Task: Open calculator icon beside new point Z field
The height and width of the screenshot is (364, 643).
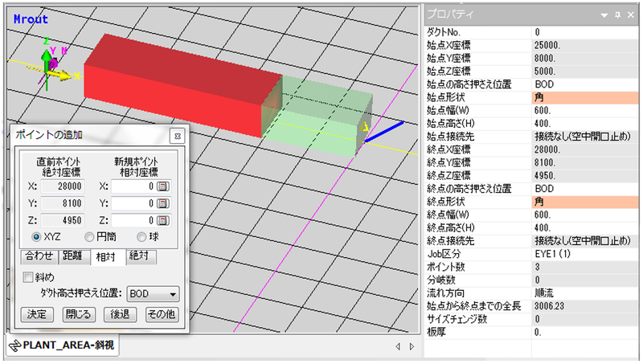Action: [x=162, y=220]
